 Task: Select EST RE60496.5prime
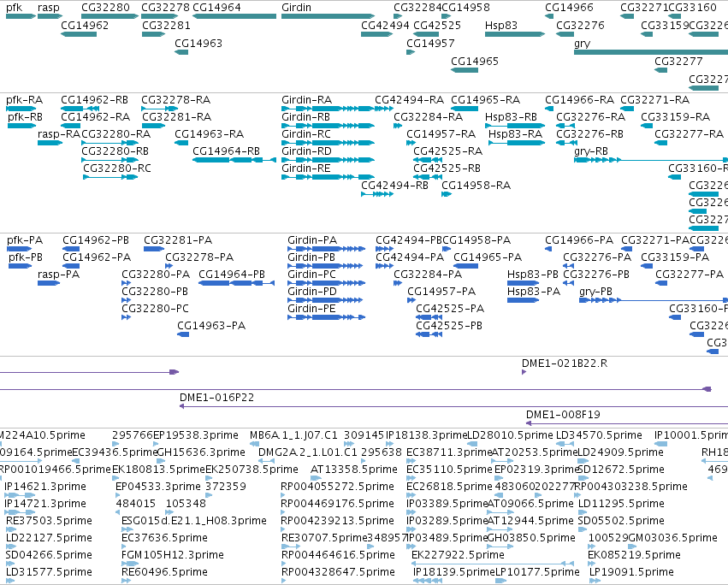click(x=164, y=572)
